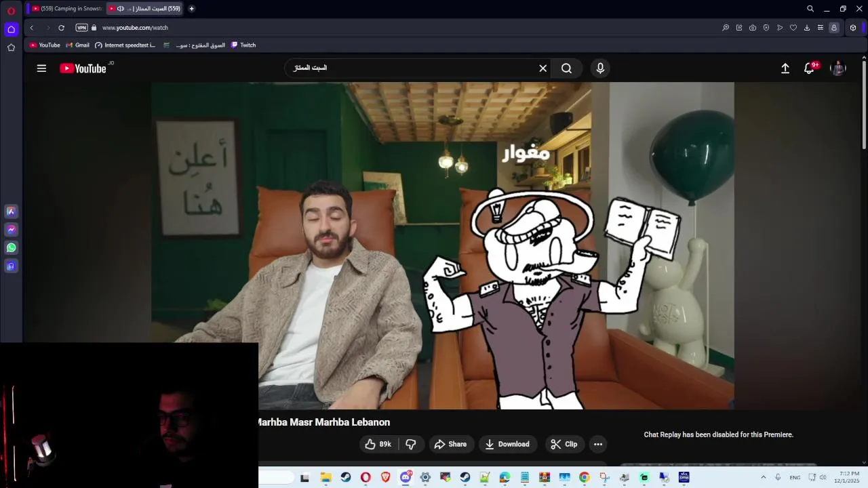This screenshot has height=488, width=868.
Task: Open Opera My Flow arrow icon
Action: (780, 28)
